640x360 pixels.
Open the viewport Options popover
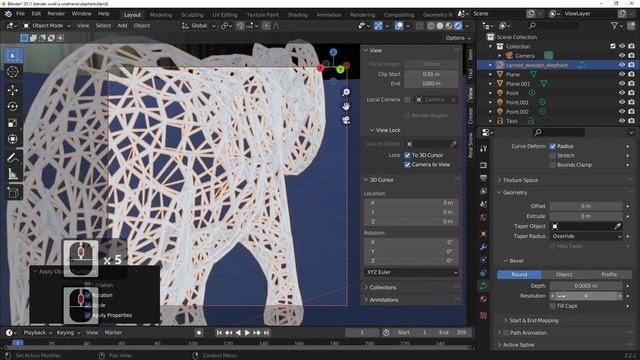pos(458,38)
